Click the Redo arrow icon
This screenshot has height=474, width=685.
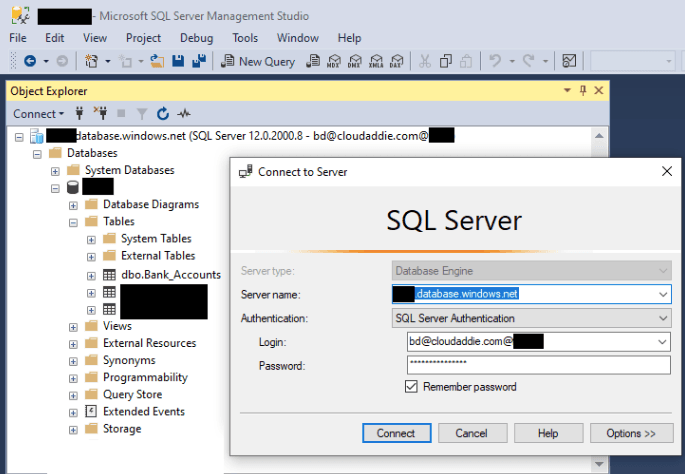point(529,60)
